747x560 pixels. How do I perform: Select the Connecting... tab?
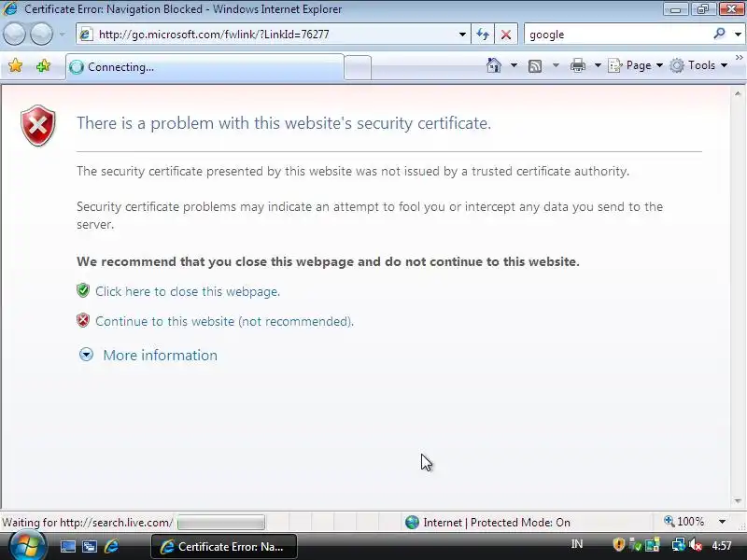(x=204, y=67)
